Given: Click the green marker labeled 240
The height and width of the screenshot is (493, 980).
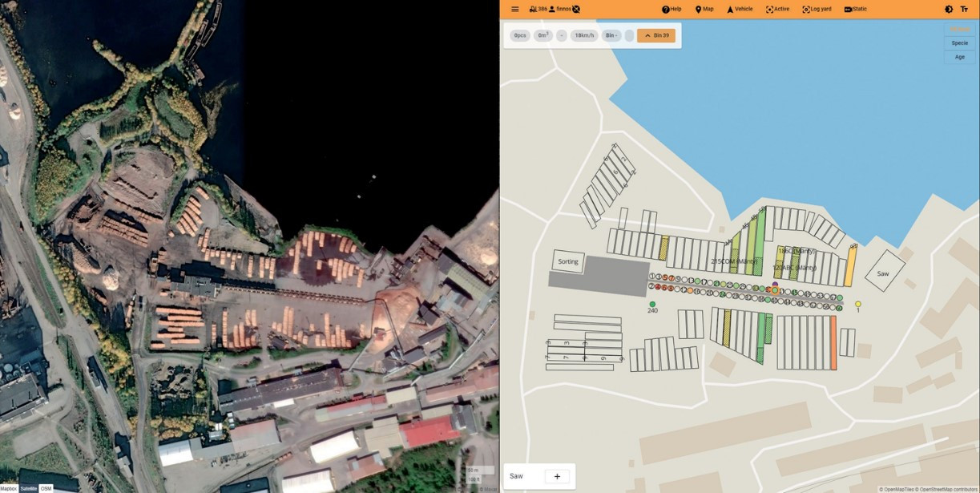Looking at the screenshot, I should tap(652, 305).
